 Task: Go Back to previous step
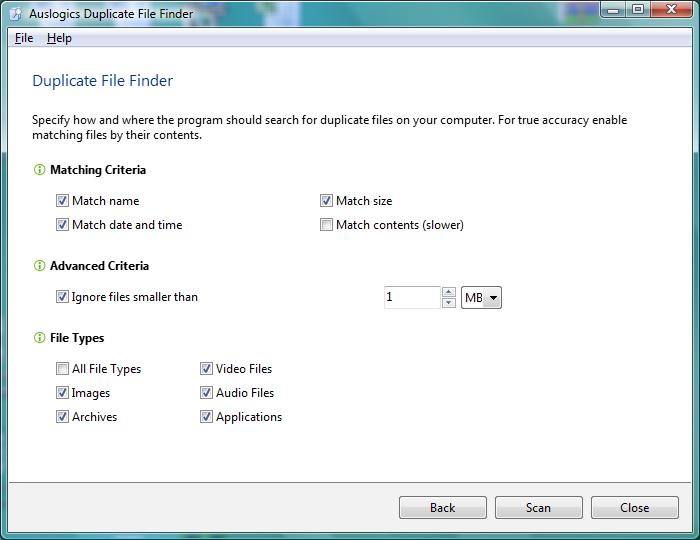click(x=442, y=508)
